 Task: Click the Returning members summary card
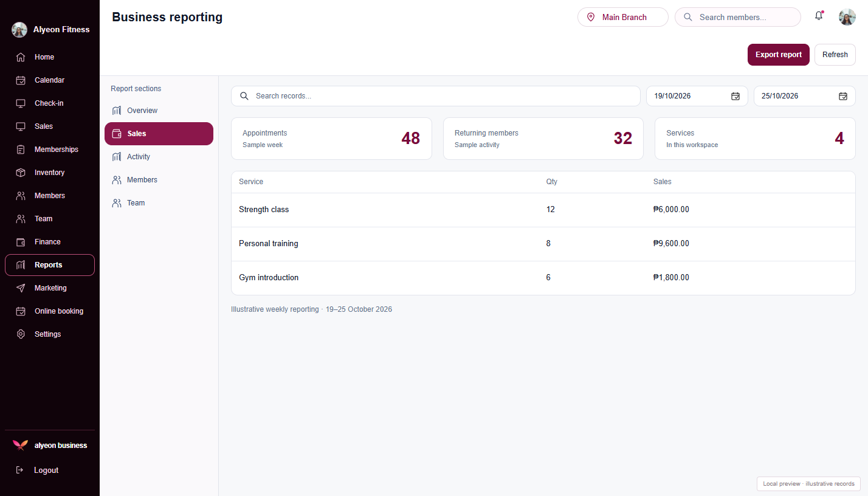click(543, 139)
